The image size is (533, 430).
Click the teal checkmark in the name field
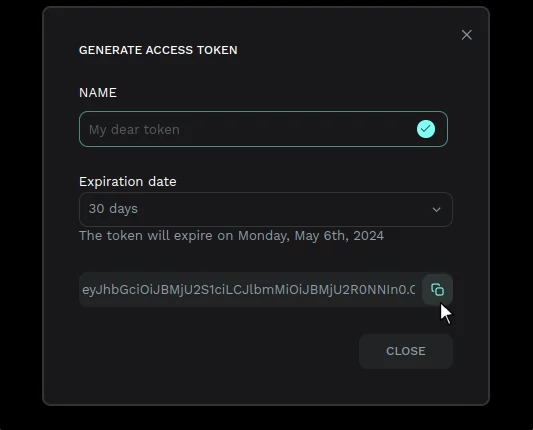(x=426, y=129)
